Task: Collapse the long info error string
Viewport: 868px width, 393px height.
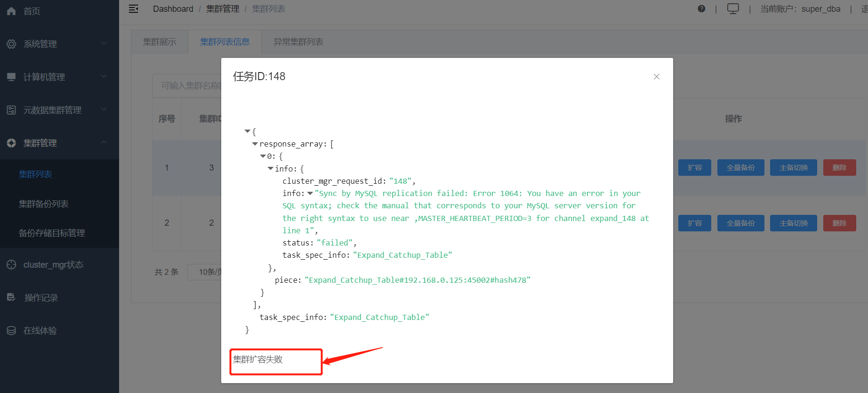Action: [x=310, y=193]
